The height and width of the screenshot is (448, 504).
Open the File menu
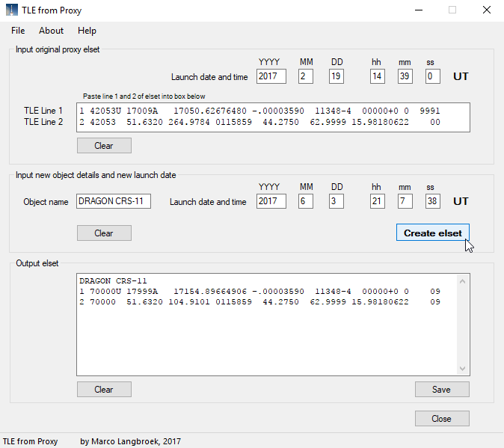click(18, 31)
